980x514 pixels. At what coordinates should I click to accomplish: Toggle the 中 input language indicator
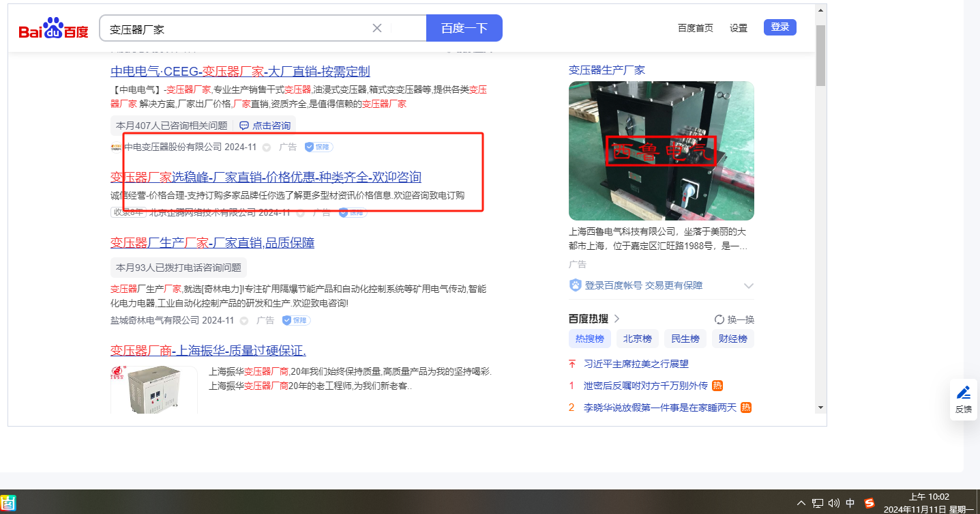pos(850,503)
